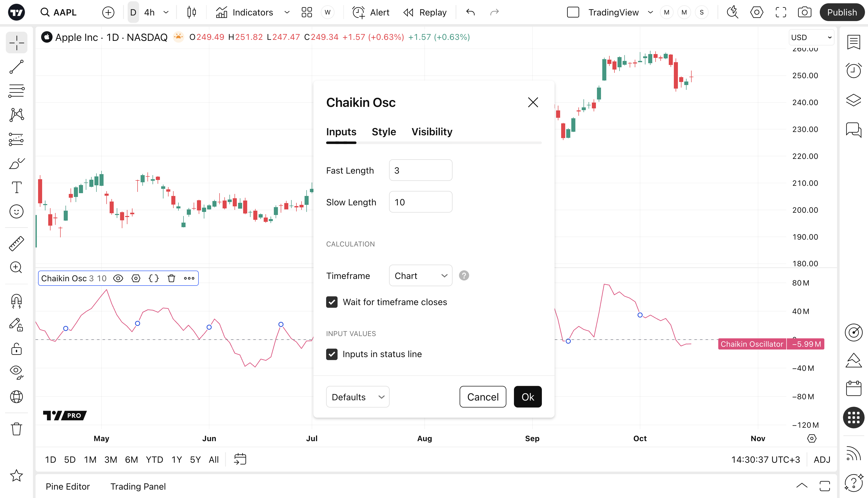Hide Chaikin Osc using eye icon
The image size is (868, 498).
(x=118, y=278)
